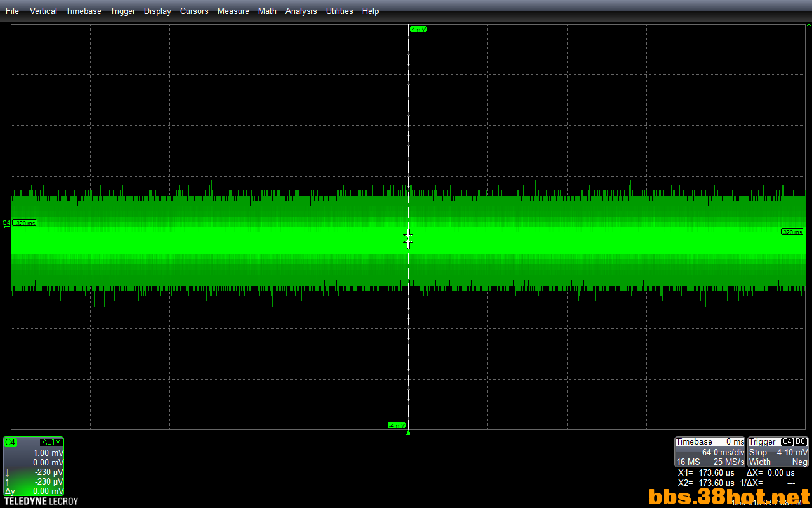Click the 1.00 mV scale value
This screenshot has width=812, height=508.
pos(48,453)
